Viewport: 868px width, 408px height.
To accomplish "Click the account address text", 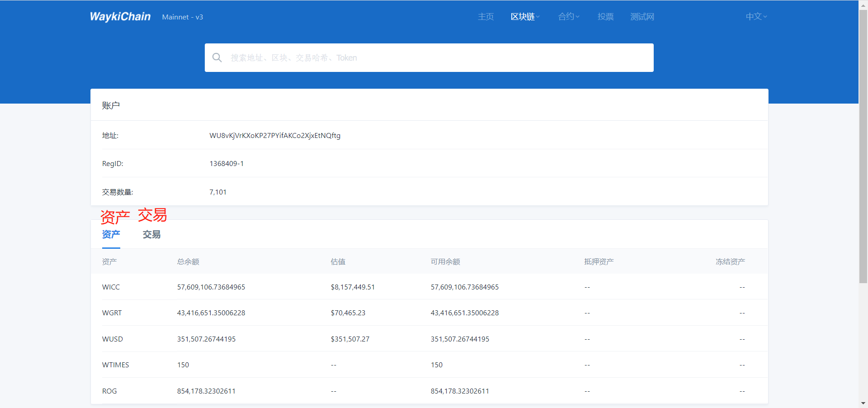I will [x=275, y=136].
